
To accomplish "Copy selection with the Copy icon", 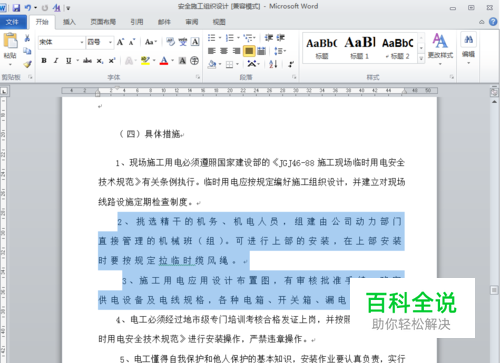I will tap(27, 51).
